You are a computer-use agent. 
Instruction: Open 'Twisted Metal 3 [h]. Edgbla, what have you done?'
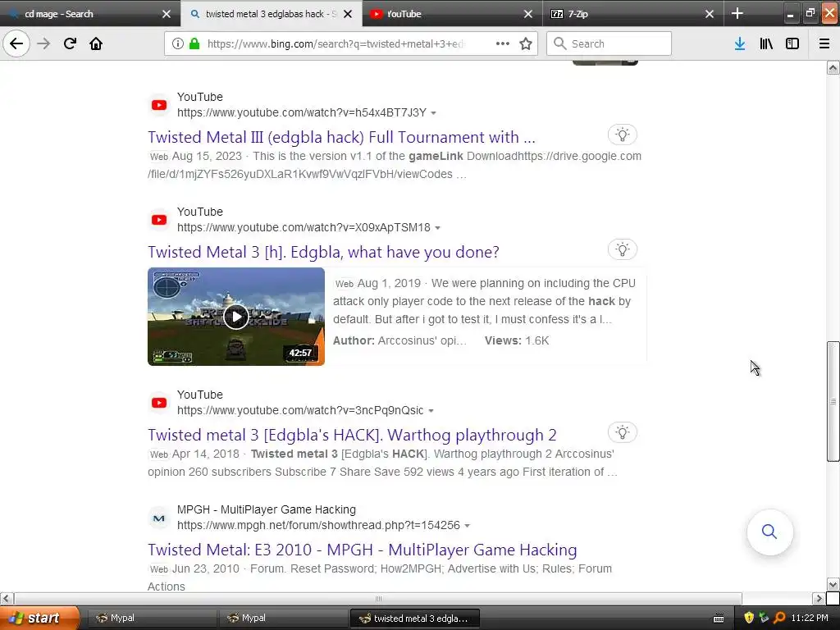click(x=323, y=252)
